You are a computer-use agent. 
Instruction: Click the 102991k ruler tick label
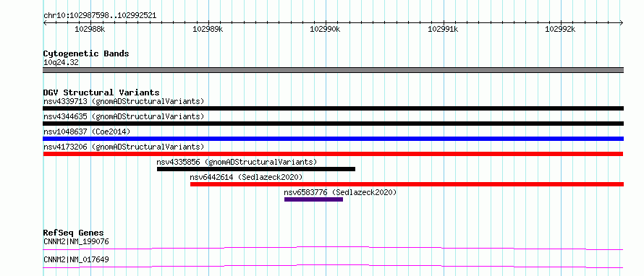(443, 29)
